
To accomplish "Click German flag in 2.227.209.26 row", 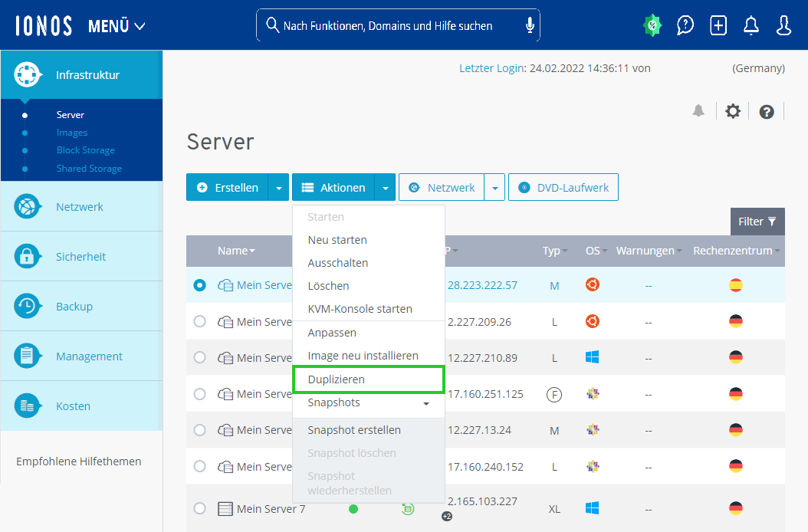I will point(736,321).
